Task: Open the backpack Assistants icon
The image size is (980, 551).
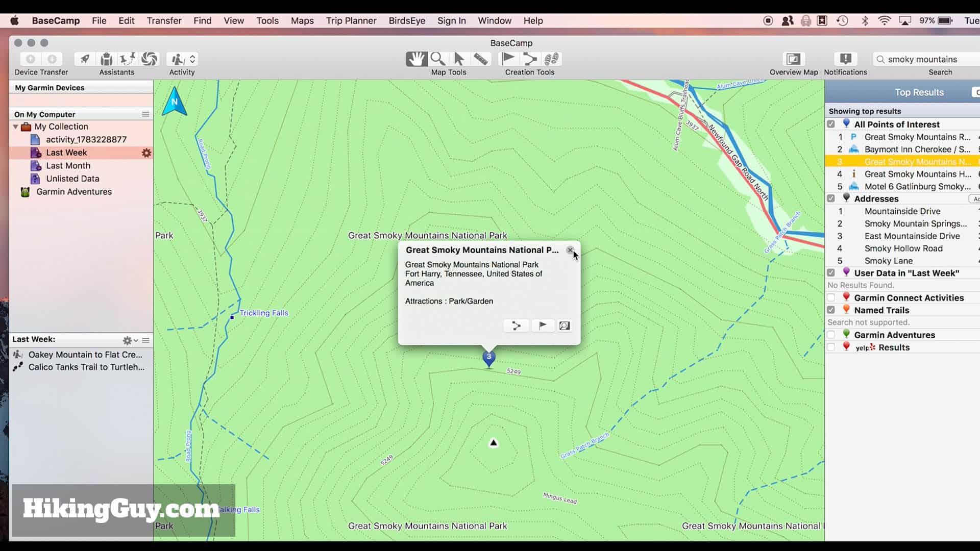Action: [106, 59]
